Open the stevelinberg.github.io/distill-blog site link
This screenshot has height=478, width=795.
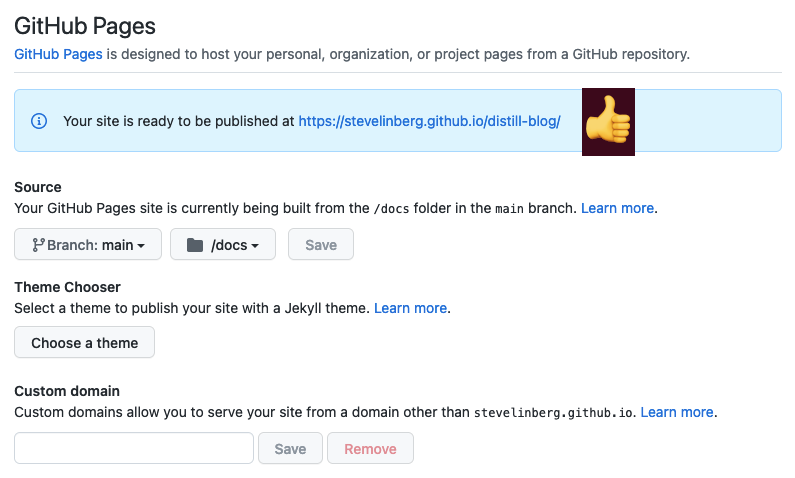tap(429, 121)
